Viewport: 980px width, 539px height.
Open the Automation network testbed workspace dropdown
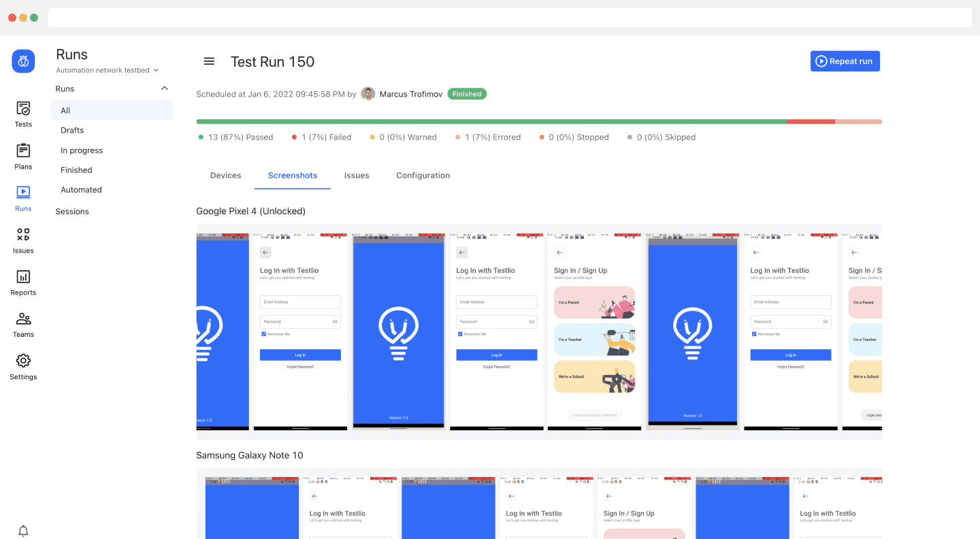coord(105,69)
